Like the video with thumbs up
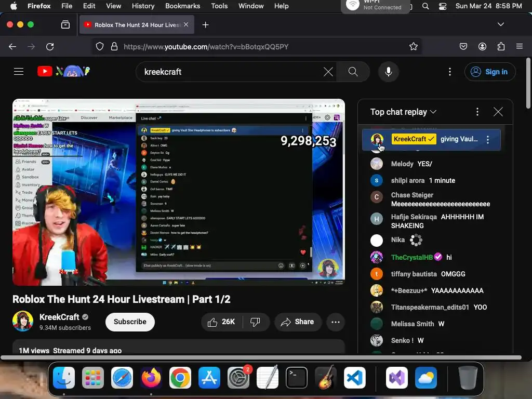 (x=221, y=322)
